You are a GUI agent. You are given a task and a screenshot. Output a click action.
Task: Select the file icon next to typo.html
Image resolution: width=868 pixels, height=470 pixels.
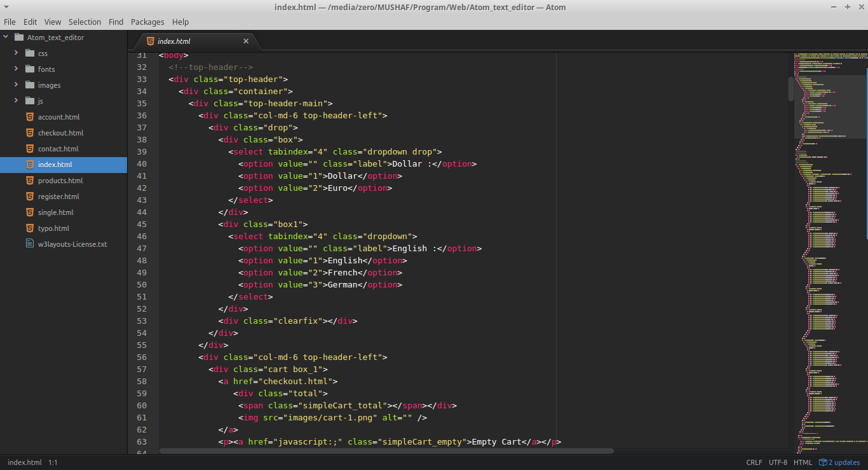(29, 228)
